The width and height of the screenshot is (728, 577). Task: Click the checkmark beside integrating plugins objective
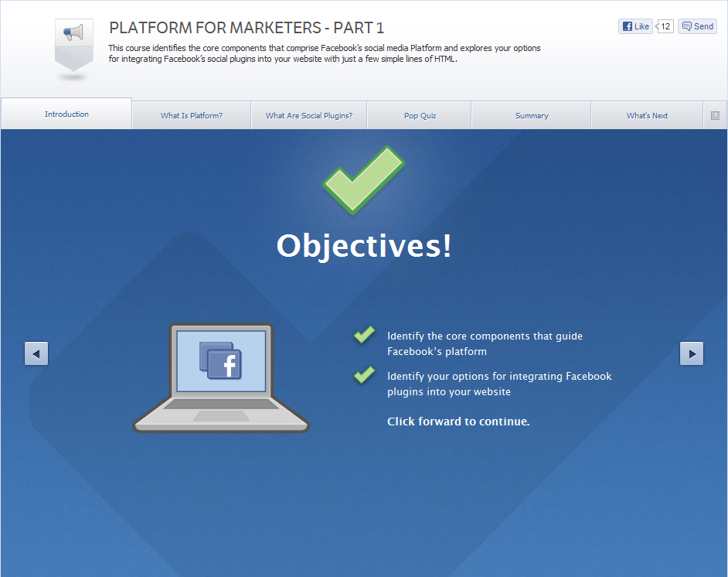[365, 375]
